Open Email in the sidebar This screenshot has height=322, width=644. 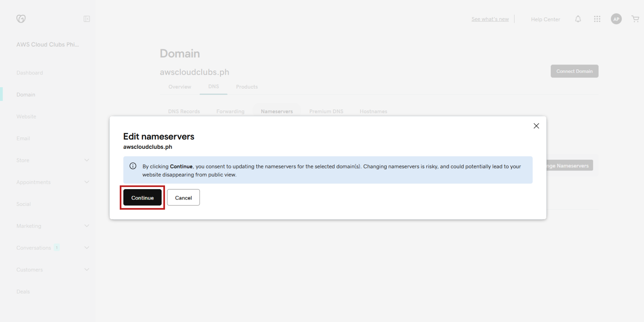(23, 138)
